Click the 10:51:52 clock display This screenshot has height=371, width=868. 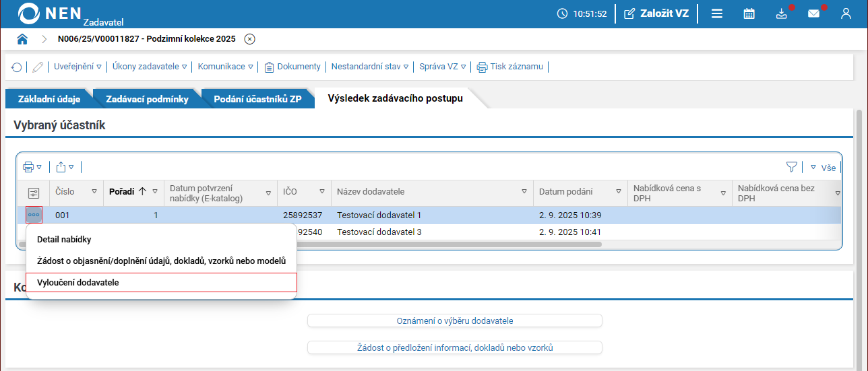tap(582, 13)
